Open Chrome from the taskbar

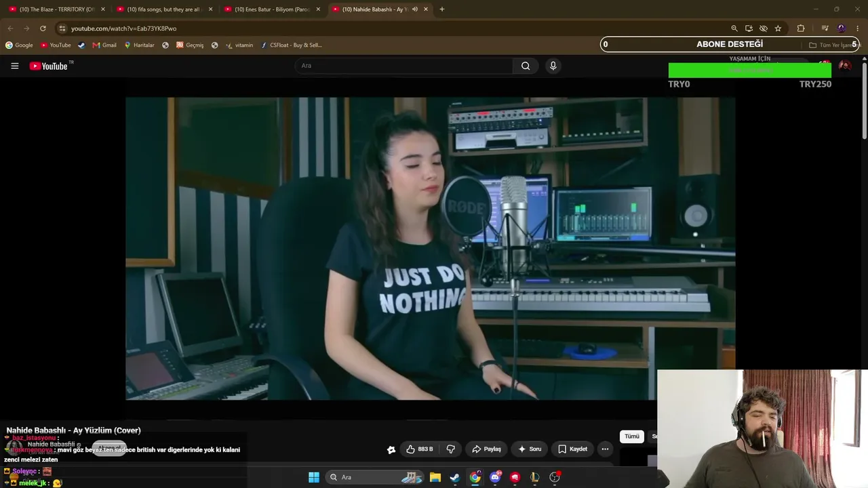tap(475, 477)
